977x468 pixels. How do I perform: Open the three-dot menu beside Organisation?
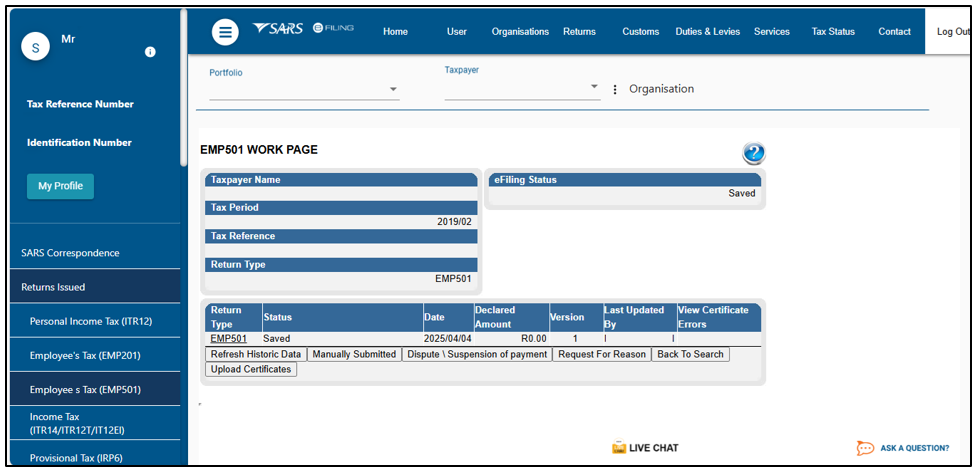pyautogui.click(x=615, y=90)
